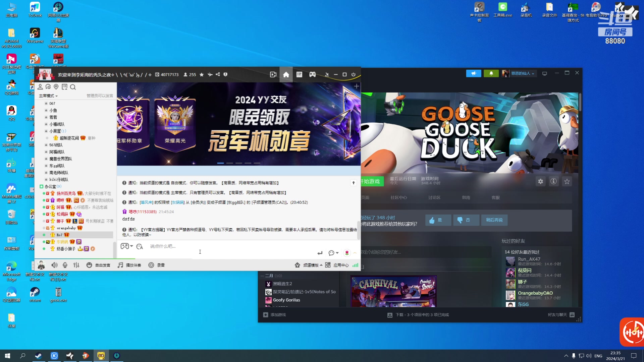Mute the speaker in YY bottom toolbar

point(54,265)
